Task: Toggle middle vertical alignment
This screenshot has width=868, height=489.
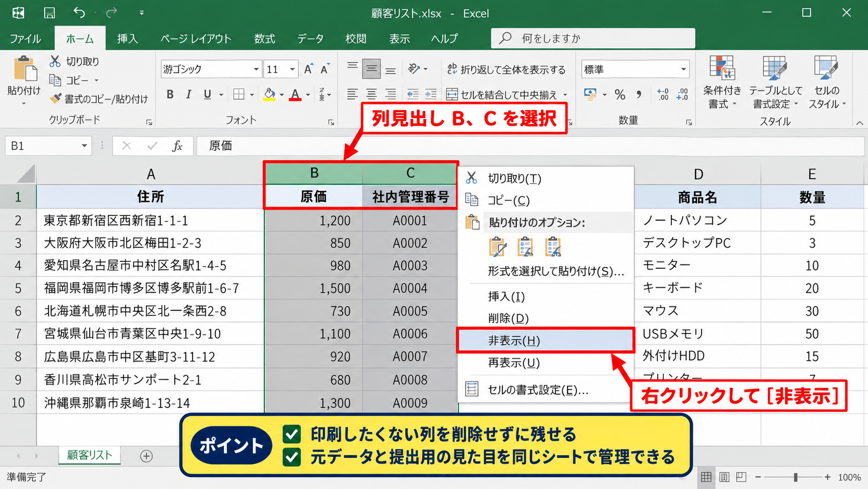Action: coord(371,69)
